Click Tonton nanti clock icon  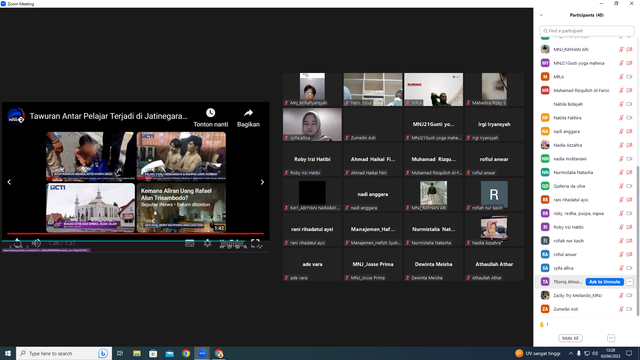coord(211,113)
